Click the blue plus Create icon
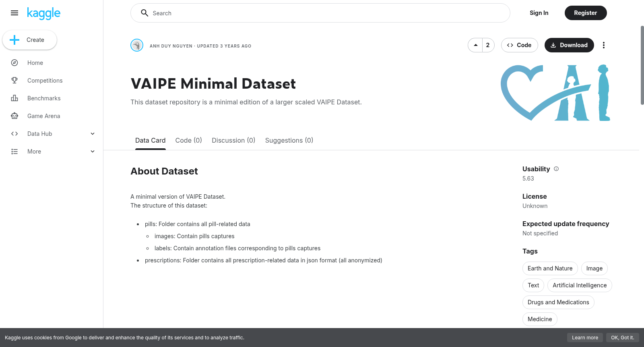 pos(14,40)
